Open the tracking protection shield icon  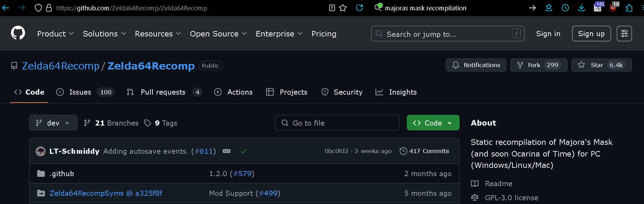point(38,8)
